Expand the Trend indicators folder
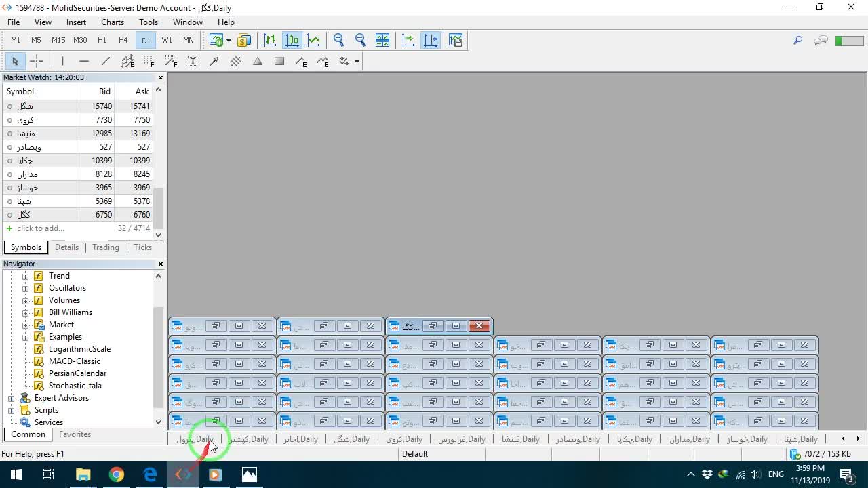 (x=26, y=276)
